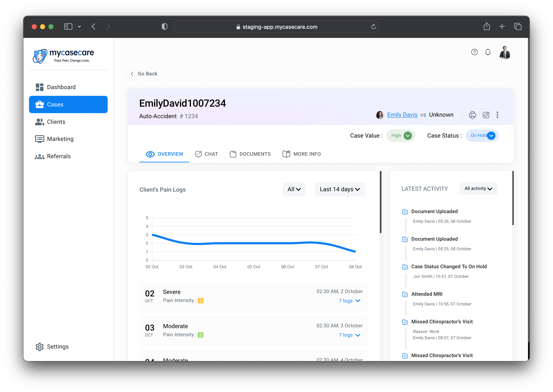Click icon beside Attended MRI
This screenshot has height=392, width=553.
[405, 294]
